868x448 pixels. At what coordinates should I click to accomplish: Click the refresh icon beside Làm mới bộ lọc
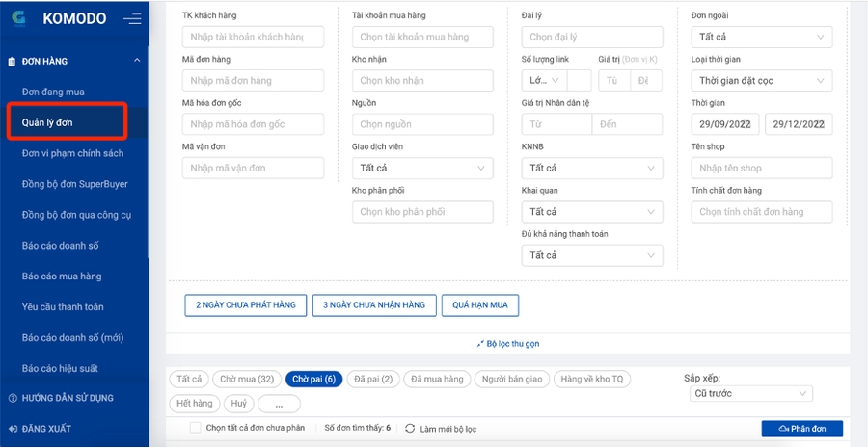pyautogui.click(x=410, y=428)
